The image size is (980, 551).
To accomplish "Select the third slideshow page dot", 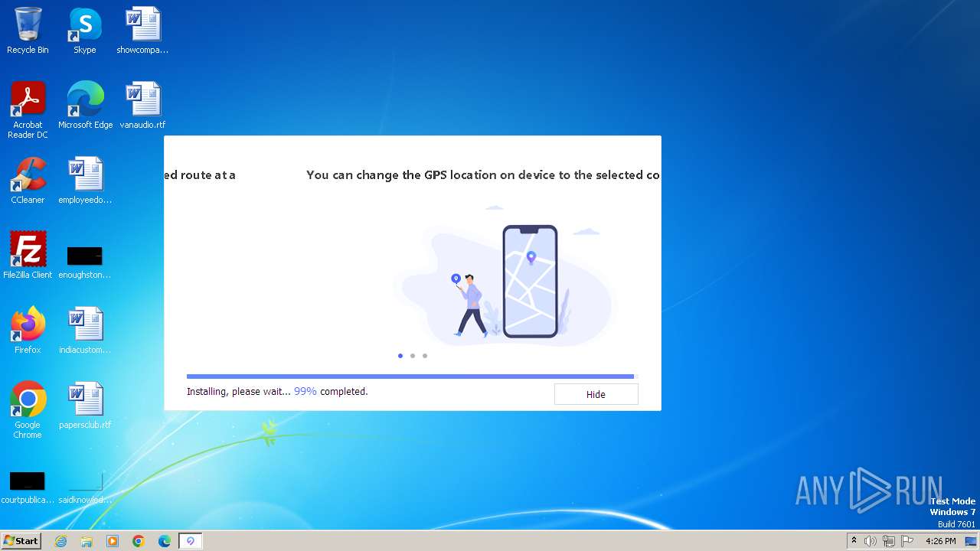I will point(425,356).
